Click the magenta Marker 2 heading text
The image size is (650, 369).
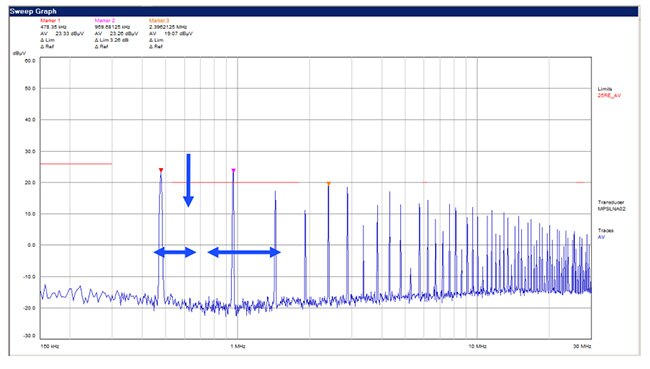tap(104, 20)
